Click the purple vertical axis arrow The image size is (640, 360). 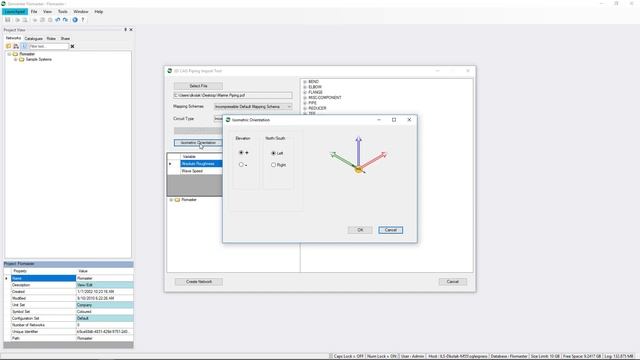[x=358, y=151]
